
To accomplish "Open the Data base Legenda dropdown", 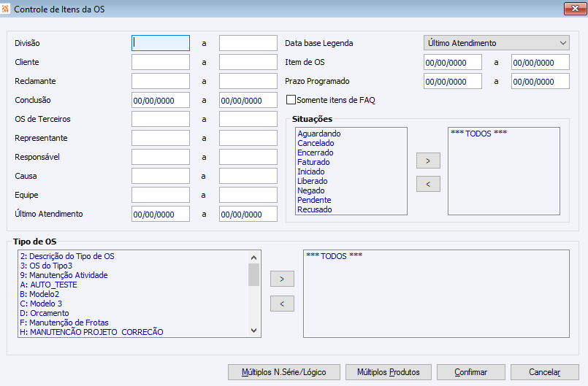I will 497,43.
